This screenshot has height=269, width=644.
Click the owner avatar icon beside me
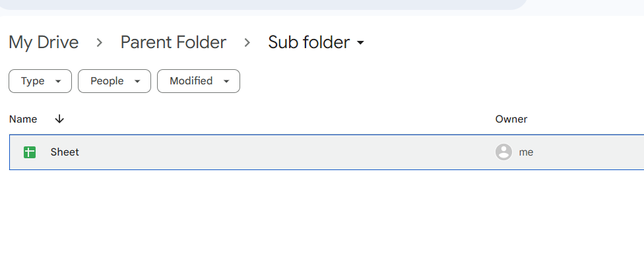tap(503, 152)
